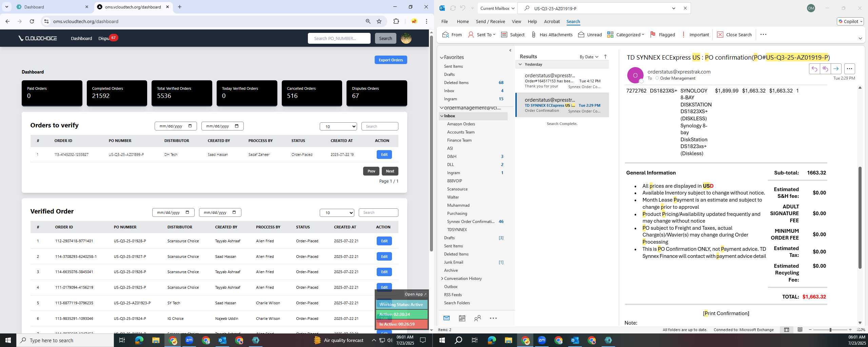Expand Outlook ribbon display options chevron
This screenshot has width=868, height=347.
(860, 38)
